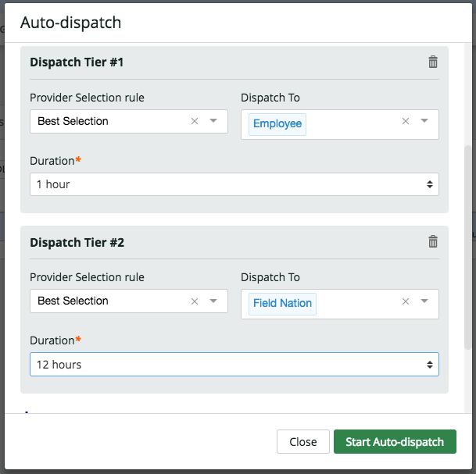Clear Tier #2 Dispatch To selection
476x474 pixels.
[406, 301]
